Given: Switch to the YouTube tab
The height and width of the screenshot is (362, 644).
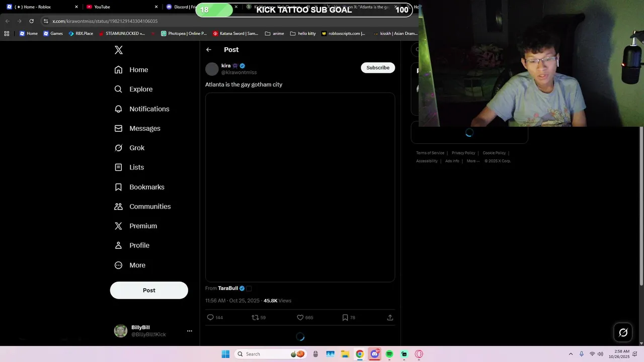Looking at the screenshot, I should (x=122, y=7).
